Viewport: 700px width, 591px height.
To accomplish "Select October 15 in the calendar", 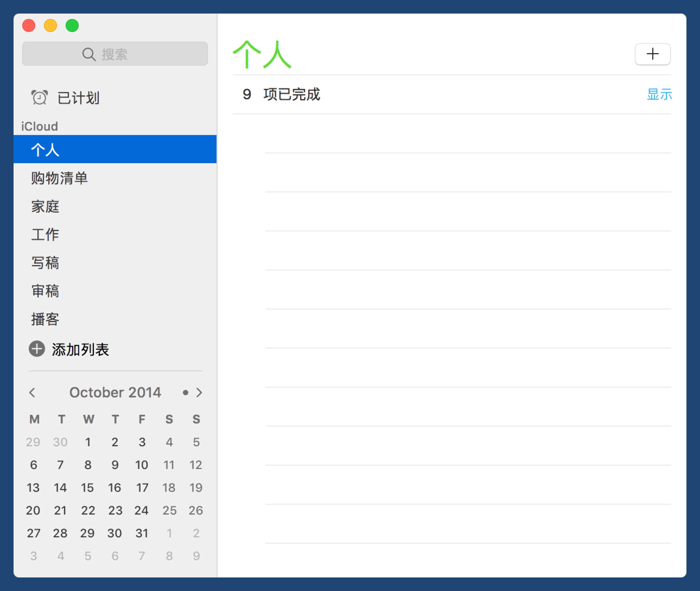I will [87, 487].
